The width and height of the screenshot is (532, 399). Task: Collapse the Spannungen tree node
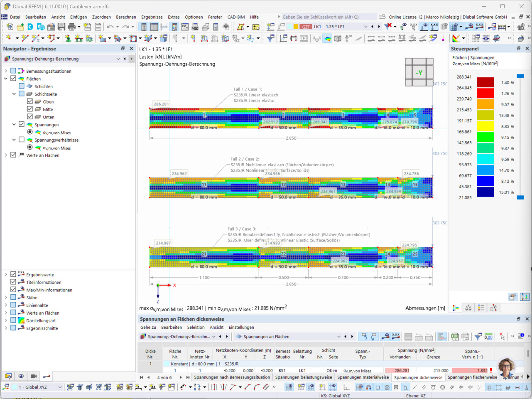coord(14,125)
